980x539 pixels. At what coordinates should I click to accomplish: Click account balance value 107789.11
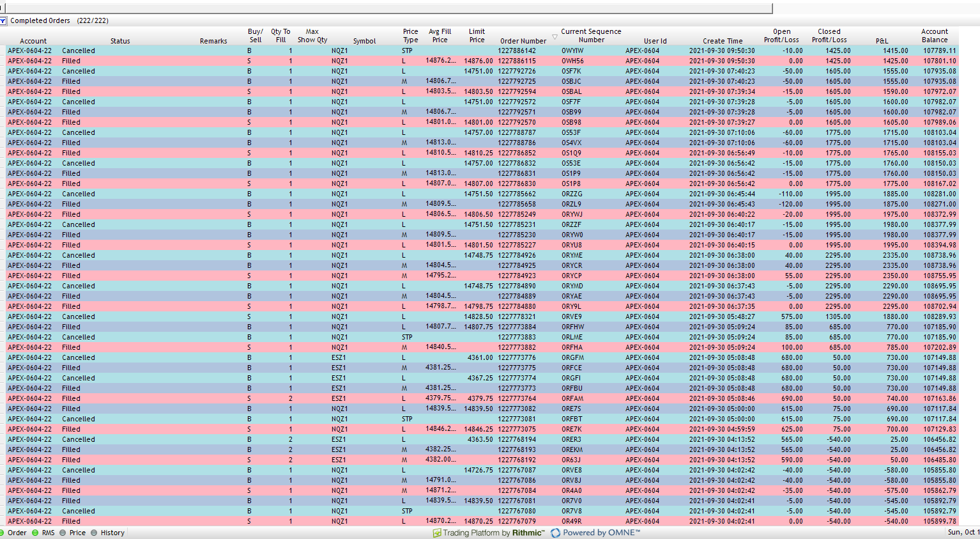point(939,51)
